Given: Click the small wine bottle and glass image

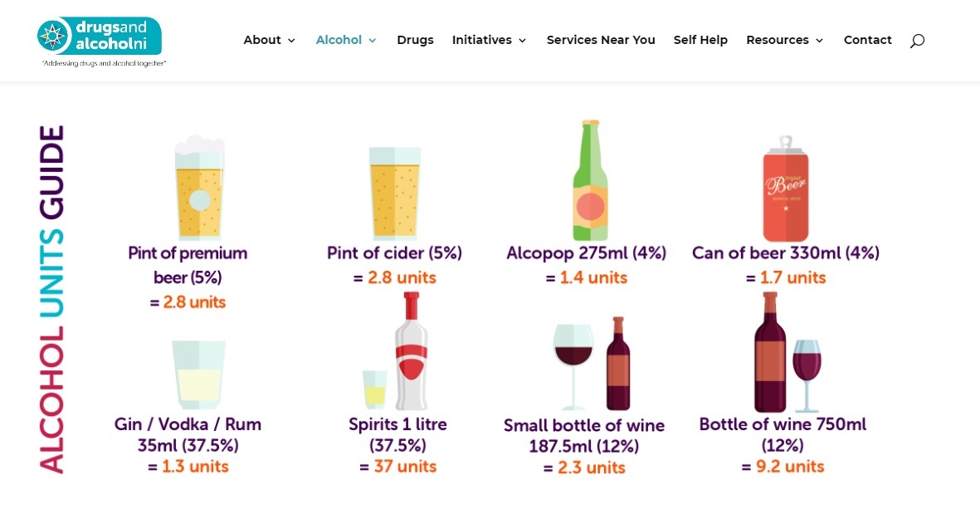Looking at the screenshot, I should pyautogui.click(x=592, y=363).
